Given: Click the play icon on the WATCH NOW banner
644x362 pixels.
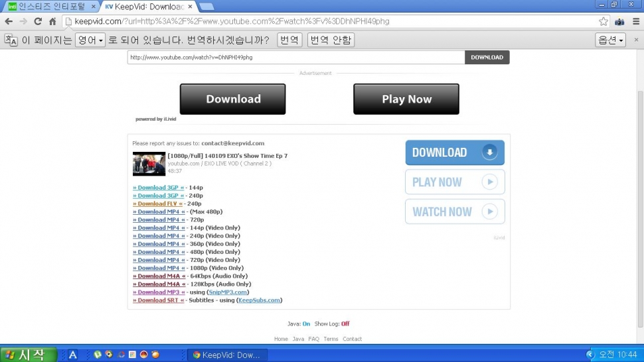Looking at the screenshot, I should (x=490, y=212).
